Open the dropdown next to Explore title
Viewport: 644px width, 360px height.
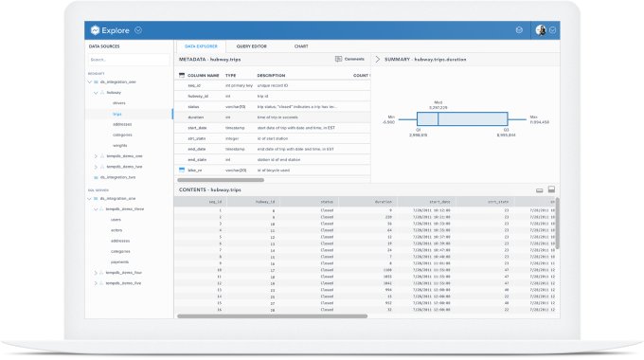tap(138, 30)
